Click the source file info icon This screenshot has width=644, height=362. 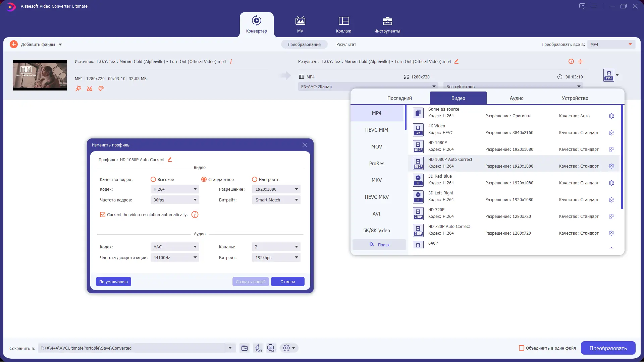click(231, 61)
